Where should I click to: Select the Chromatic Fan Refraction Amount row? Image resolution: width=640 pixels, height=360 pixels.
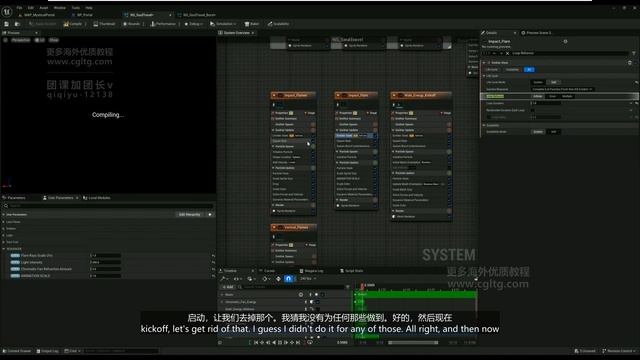[x=108, y=269]
